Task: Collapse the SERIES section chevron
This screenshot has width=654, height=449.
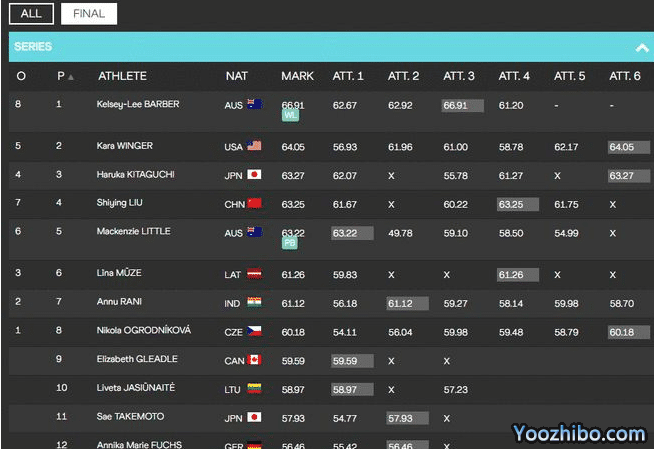Action: point(641,47)
